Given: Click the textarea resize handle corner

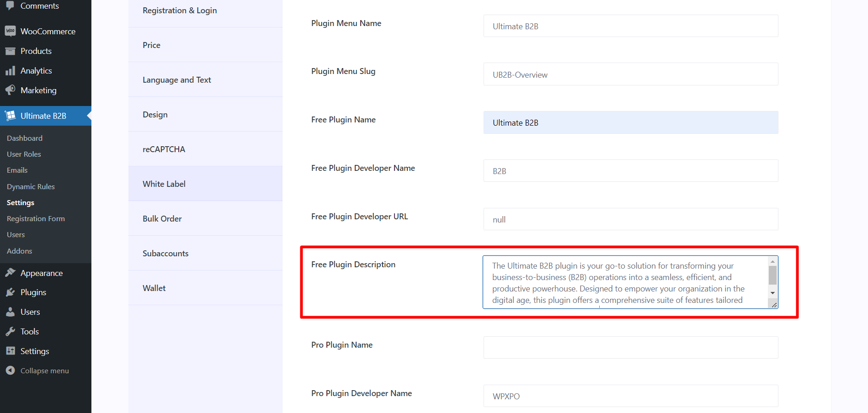Looking at the screenshot, I should [774, 305].
